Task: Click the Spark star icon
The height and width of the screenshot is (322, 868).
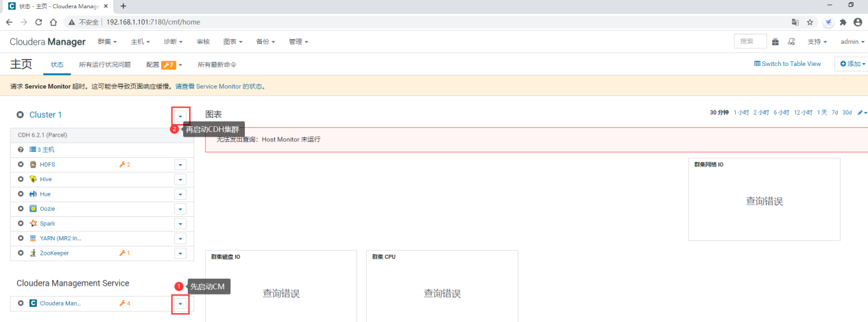Action: (x=33, y=224)
